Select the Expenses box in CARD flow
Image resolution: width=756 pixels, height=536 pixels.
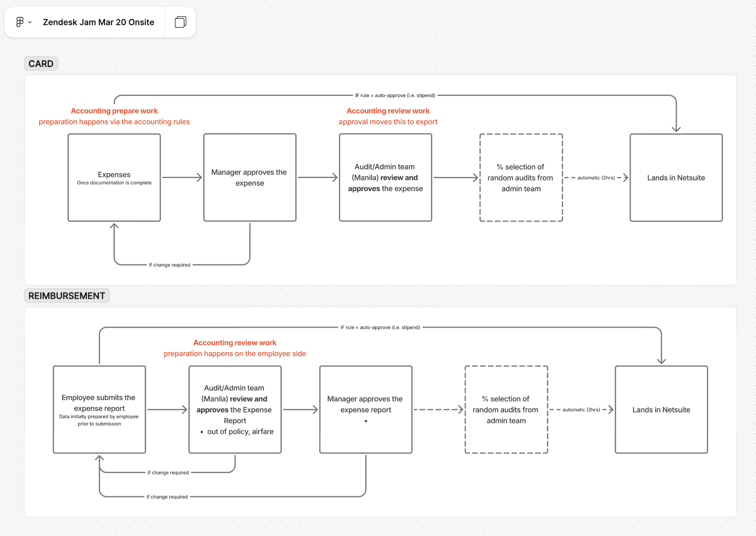point(114,177)
